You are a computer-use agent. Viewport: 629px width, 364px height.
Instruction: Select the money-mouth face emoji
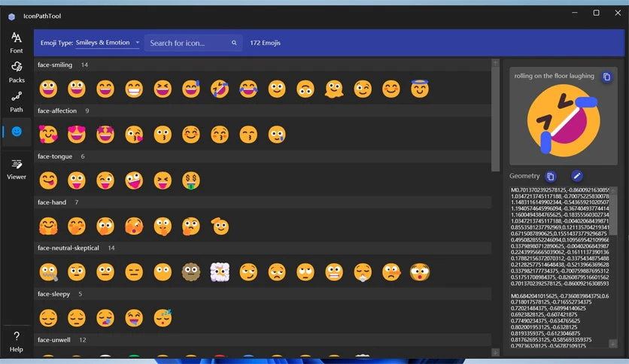point(191,180)
